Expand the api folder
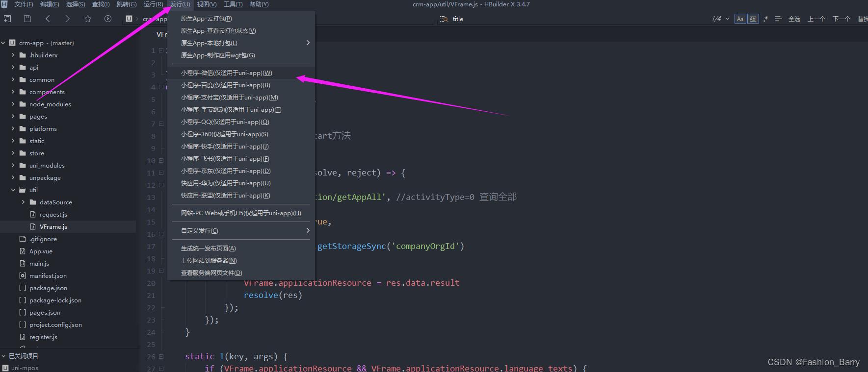Image resolution: width=868 pixels, height=372 pixels. click(x=13, y=67)
